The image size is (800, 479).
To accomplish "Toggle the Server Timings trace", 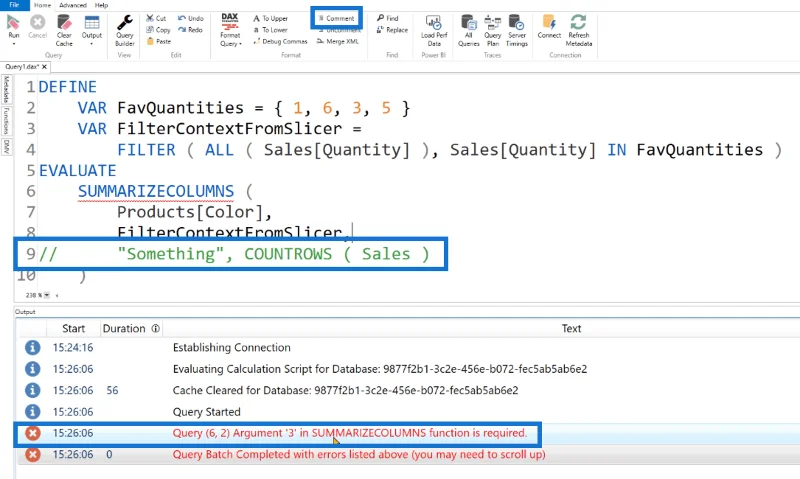I will [x=517, y=30].
